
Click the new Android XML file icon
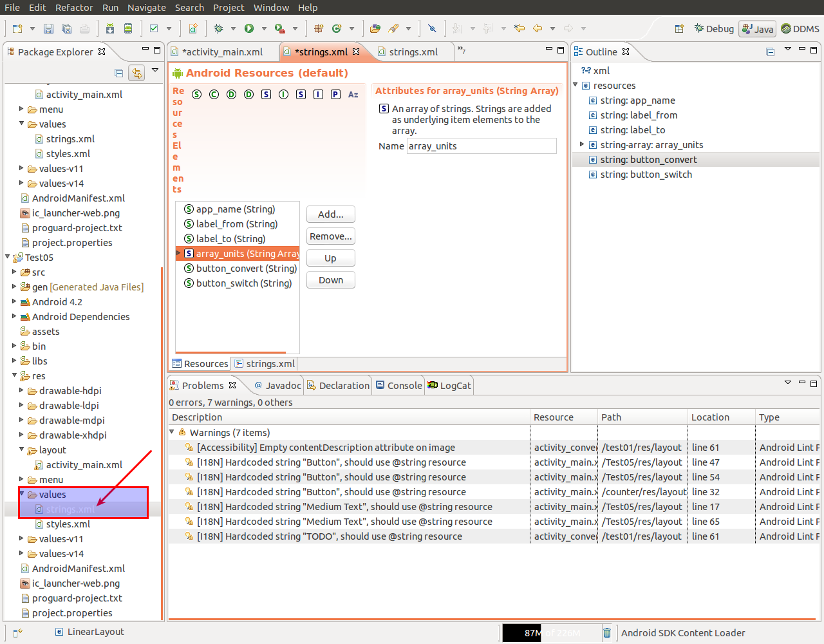click(192, 28)
